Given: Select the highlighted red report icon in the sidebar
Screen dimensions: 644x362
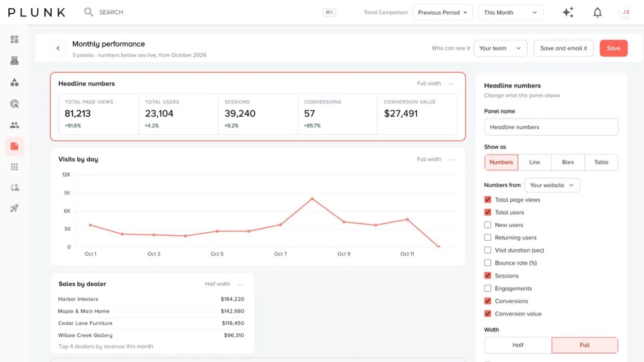Looking at the screenshot, I should coord(14,146).
